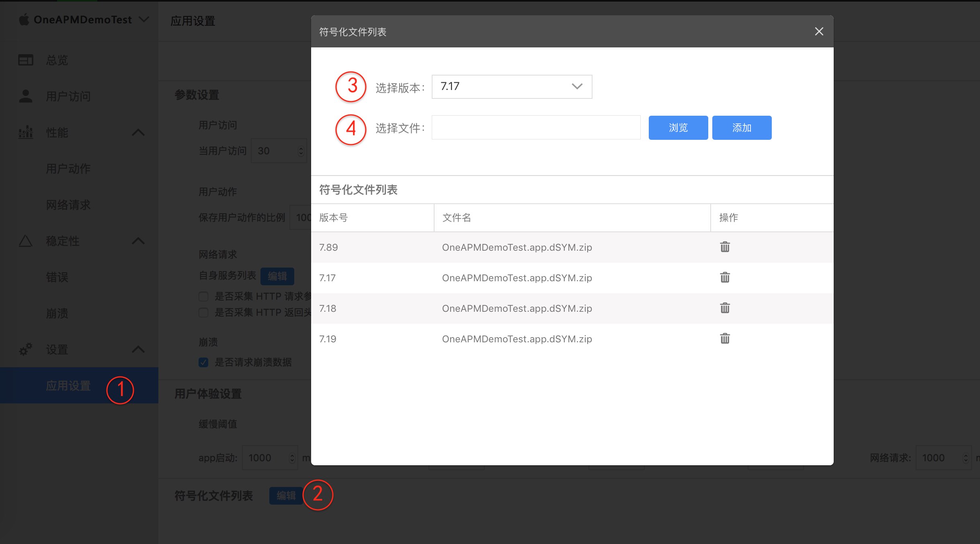The height and width of the screenshot is (544, 980).
Task: Click the 选择文件 input field
Action: (x=536, y=128)
